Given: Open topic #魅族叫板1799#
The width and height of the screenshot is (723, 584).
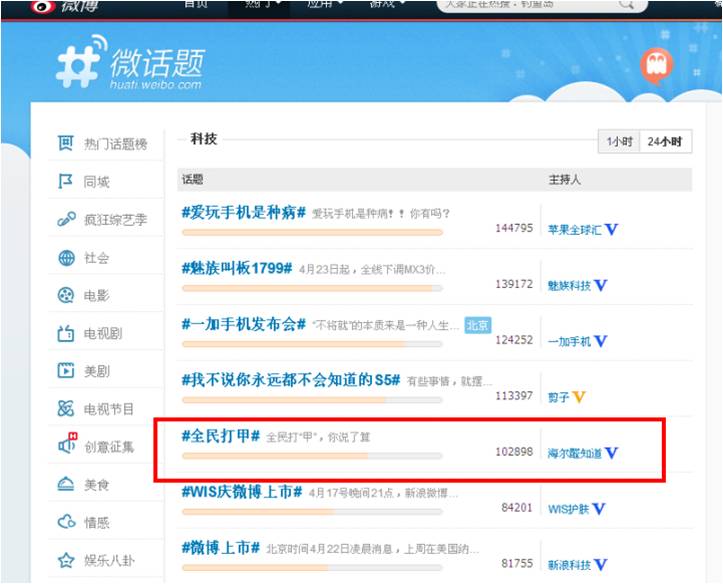Looking at the screenshot, I should pos(237,268).
